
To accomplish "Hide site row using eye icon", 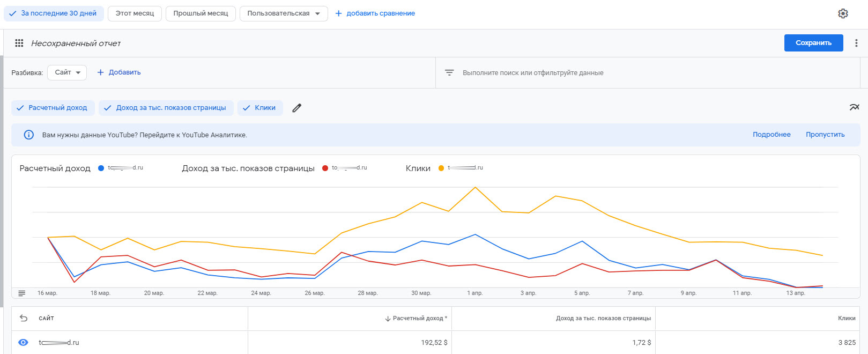I will tap(24, 342).
